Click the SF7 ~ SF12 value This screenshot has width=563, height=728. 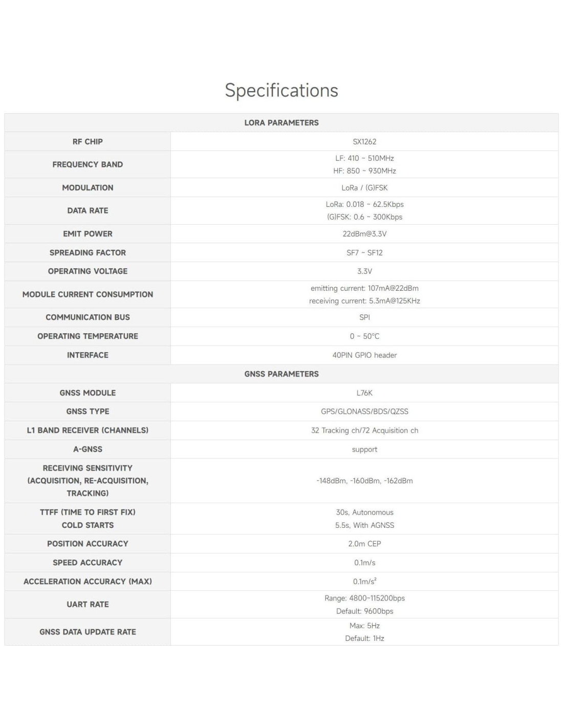coord(364,252)
